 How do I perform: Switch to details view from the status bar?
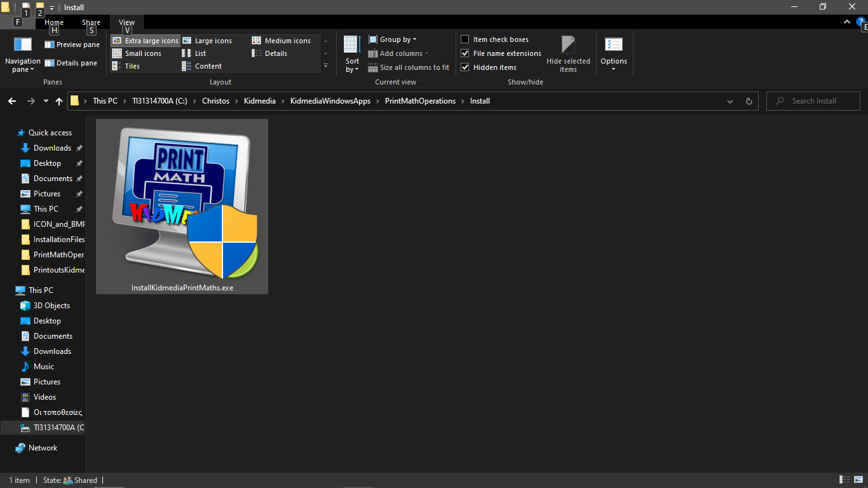tap(845, 480)
